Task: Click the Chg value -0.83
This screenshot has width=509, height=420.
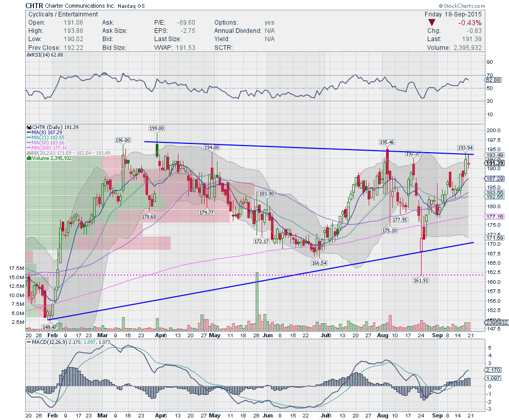Action: pyautogui.click(x=474, y=31)
